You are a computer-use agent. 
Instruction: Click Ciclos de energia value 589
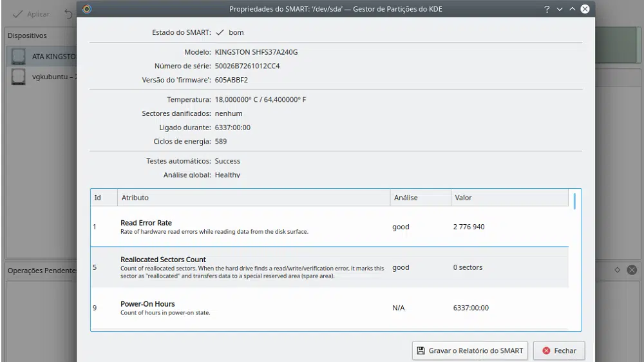click(220, 141)
